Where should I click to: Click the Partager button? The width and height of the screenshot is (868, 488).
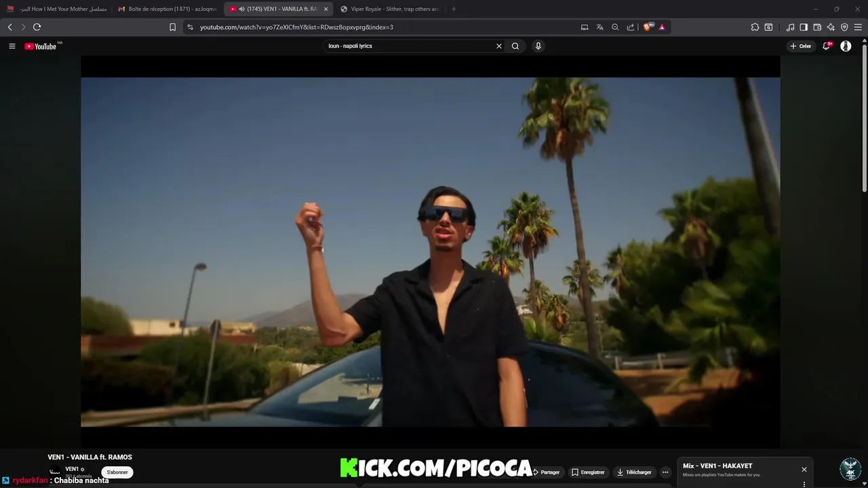(546, 472)
